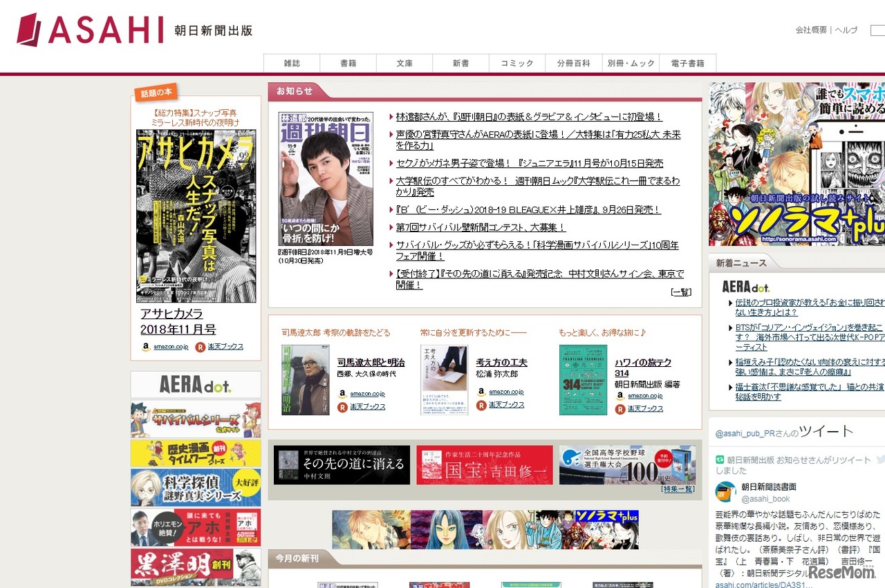885x588 pixels.
Task: Click the 週刊朝日 magazine cover image
Action: [x=326, y=179]
